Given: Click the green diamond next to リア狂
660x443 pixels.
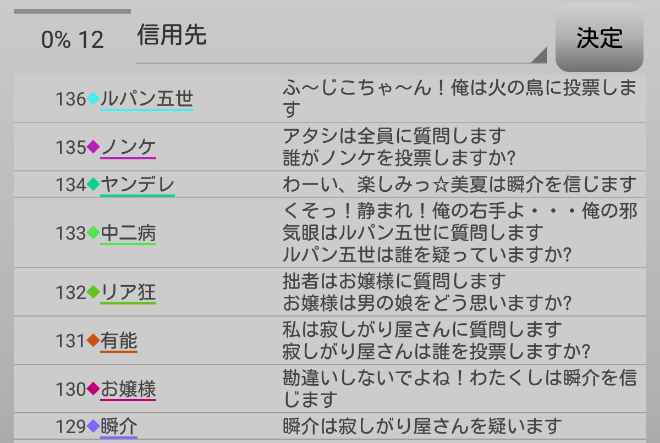Looking at the screenshot, I should 93,292.
